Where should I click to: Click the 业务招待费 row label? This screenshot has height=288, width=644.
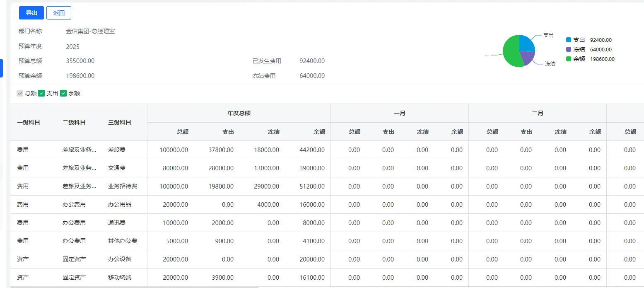coord(123,186)
